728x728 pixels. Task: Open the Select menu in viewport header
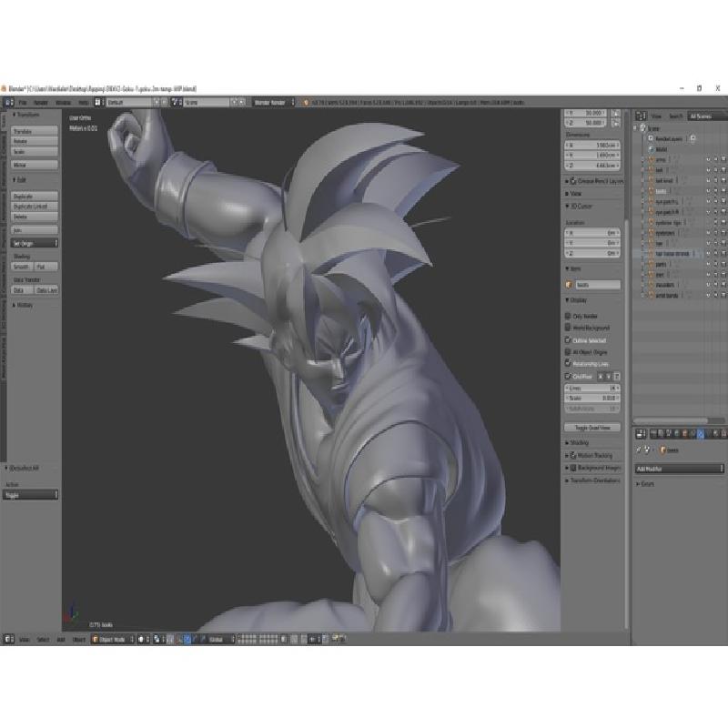point(43,640)
